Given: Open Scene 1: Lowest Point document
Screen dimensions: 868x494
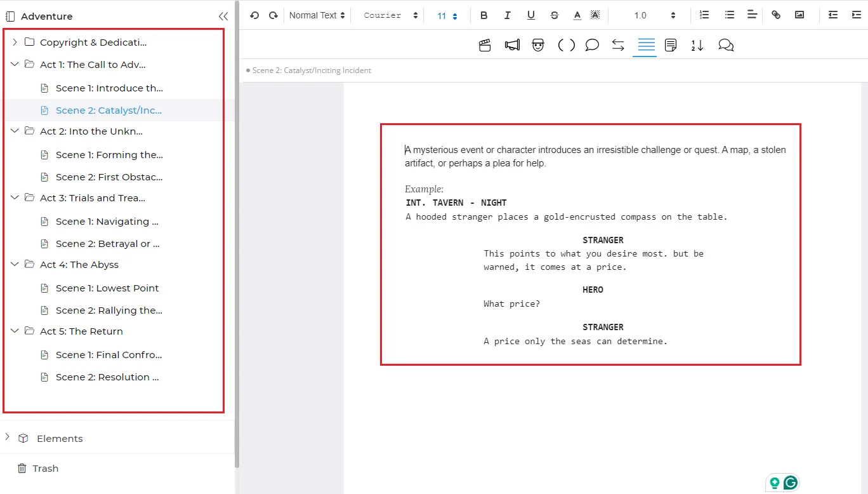Looking at the screenshot, I should tap(107, 288).
